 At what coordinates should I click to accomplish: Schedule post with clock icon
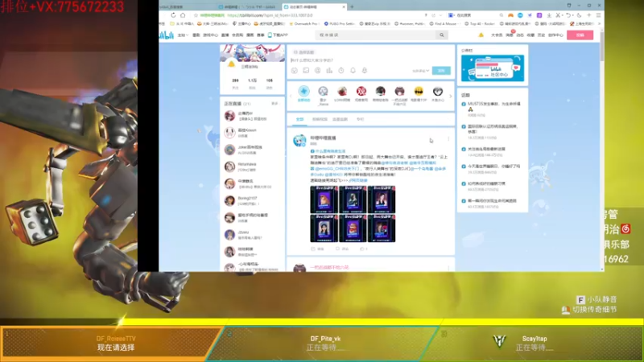pos(341,71)
